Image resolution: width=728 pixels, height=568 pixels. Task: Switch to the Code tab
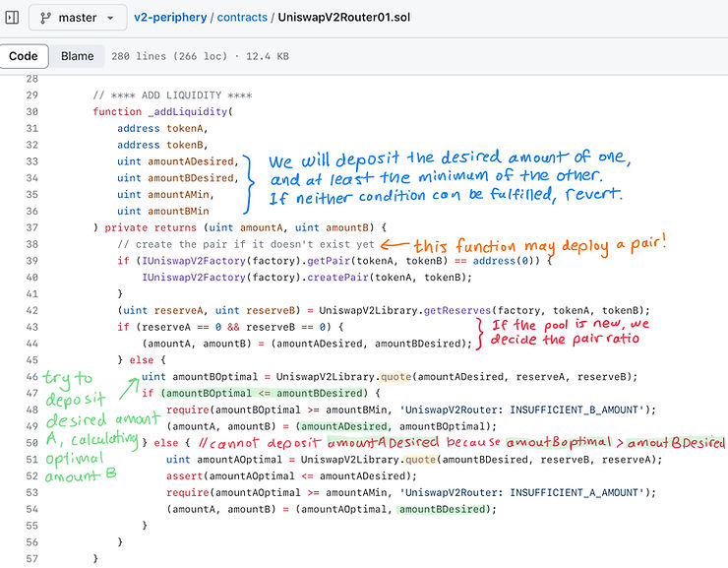point(24,57)
